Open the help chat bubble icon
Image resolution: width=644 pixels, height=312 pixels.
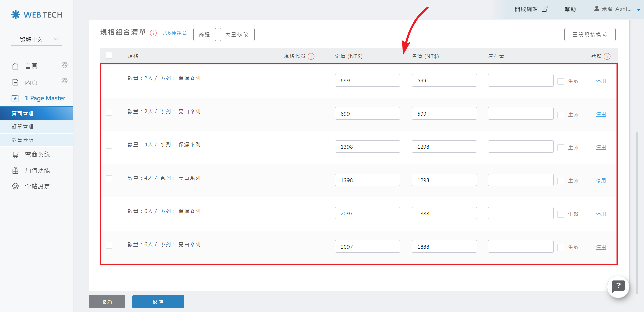618,286
